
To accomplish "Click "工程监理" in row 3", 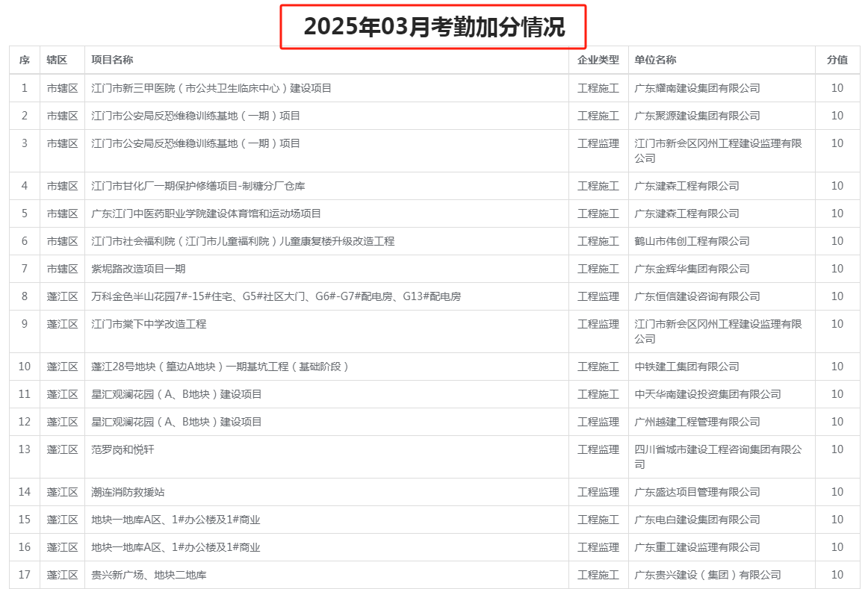I will click(x=598, y=143).
